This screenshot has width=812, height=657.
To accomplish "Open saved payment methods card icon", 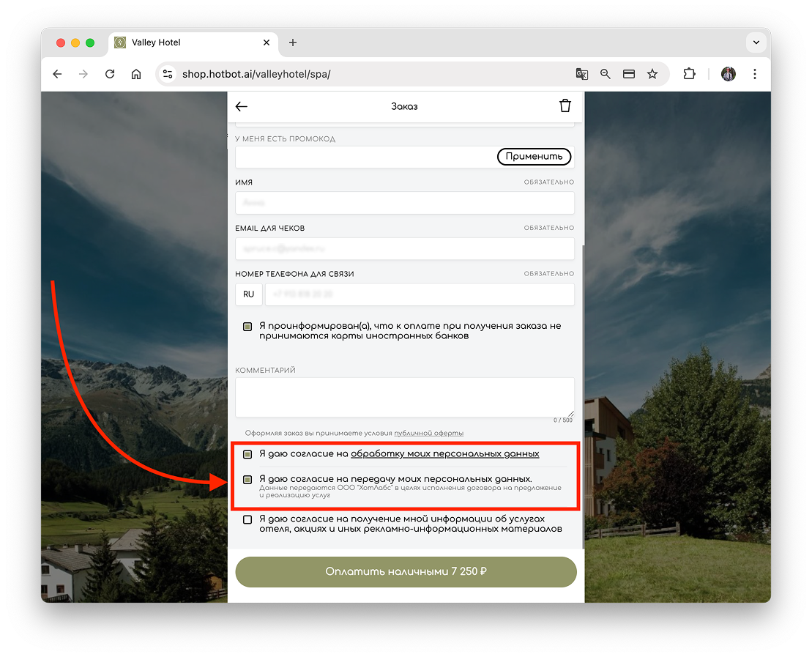I will [629, 74].
